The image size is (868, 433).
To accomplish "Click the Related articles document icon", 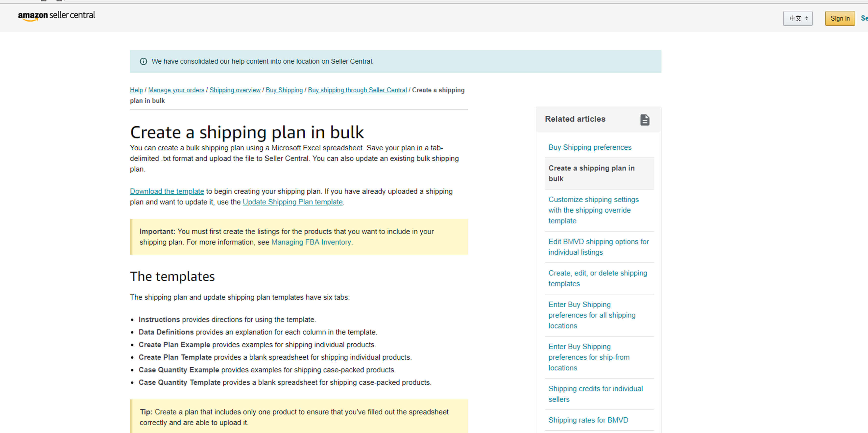I will point(644,119).
